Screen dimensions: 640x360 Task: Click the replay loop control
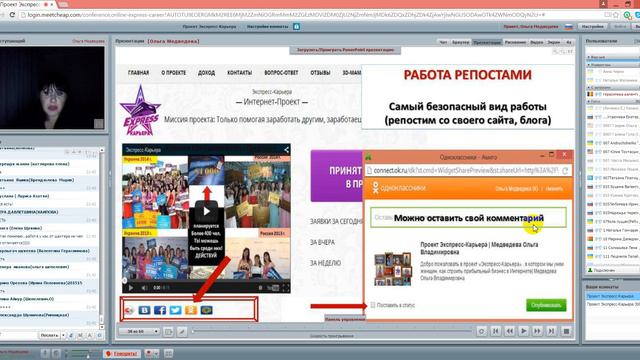pos(481,331)
